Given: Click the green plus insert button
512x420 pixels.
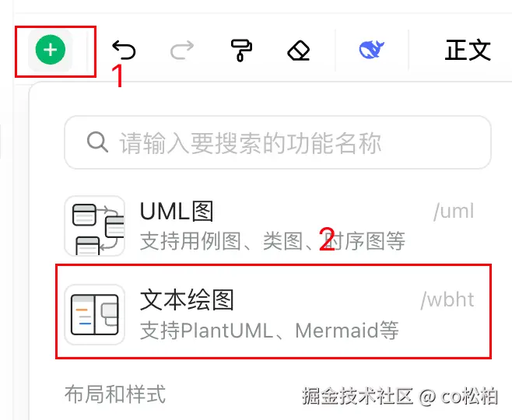Looking at the screenshot, I should (51, 50).
